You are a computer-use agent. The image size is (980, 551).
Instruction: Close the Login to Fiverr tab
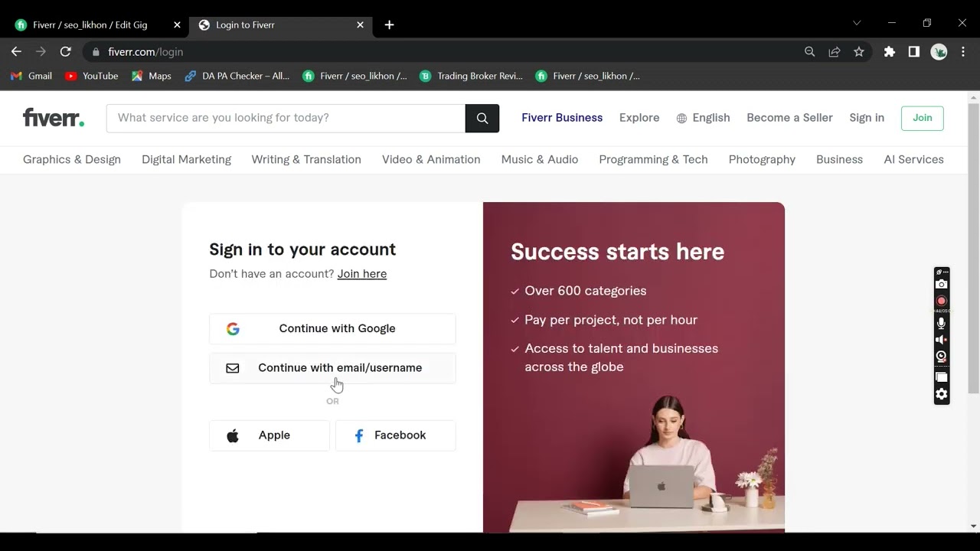pyautogui.click(x=361, y=24)
